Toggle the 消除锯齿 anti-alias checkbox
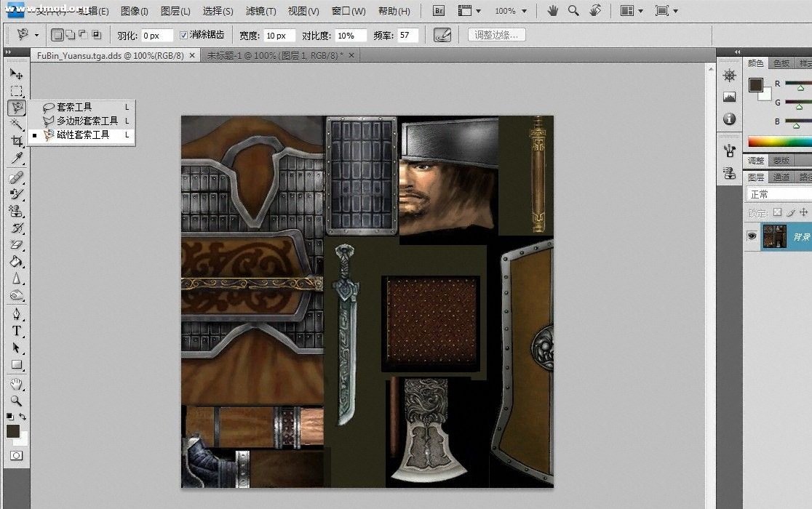Viewport: 812px width, 509px height. [x=183, y=35]
